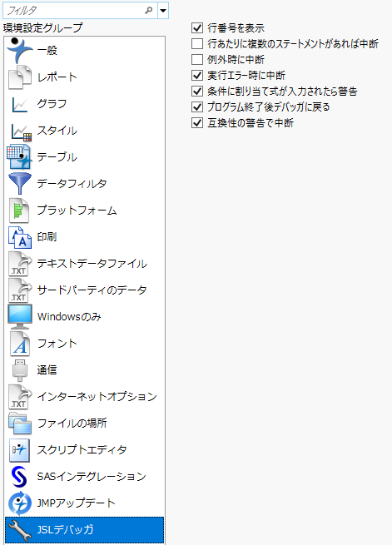Toggle 互換性の警告で中断 checkbox
The image size is (392, 545).
197,122
